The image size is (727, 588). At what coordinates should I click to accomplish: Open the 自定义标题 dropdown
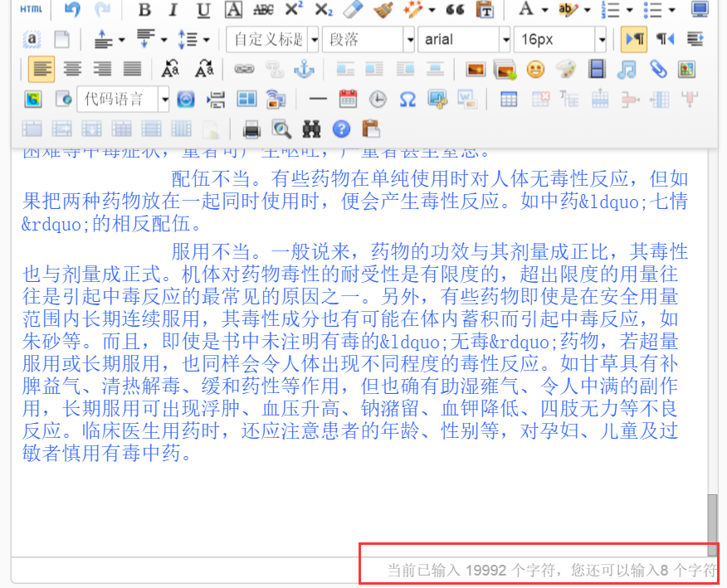coord(271,39)
